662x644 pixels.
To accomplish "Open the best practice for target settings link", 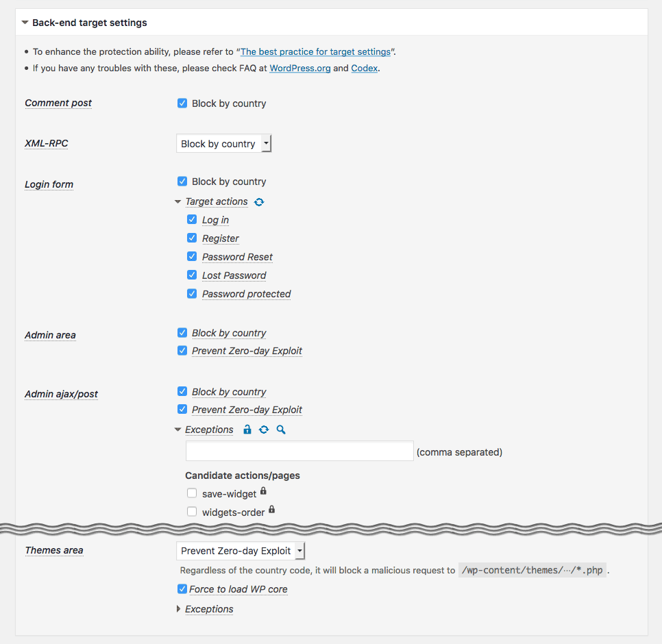I will click(315, 52).
